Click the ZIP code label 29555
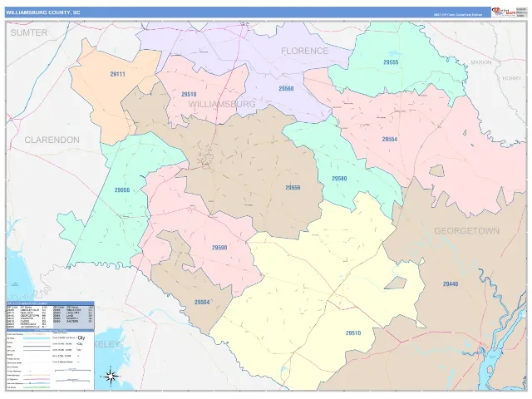532x399 pixels. (391, 62)
